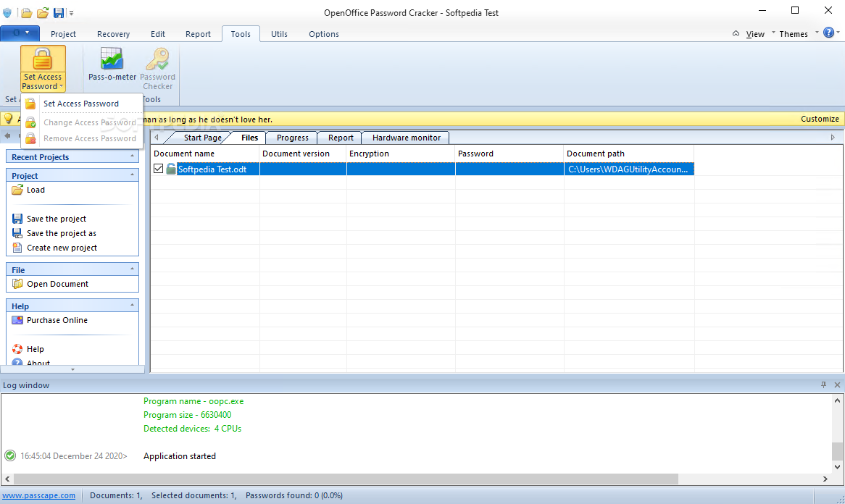The width and height of the screenshot is (845, 504).
Task: Close the Log window
Action: pyautogui.click(x=837, y=385)
